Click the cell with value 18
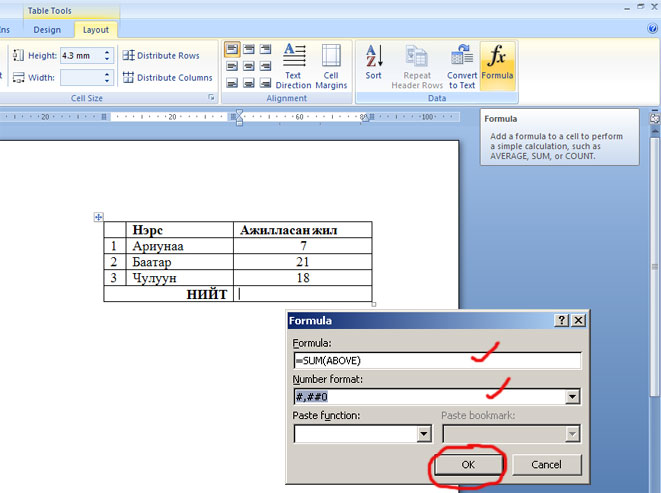The width and height of the screenshot is (661, 493). (303, 278)
